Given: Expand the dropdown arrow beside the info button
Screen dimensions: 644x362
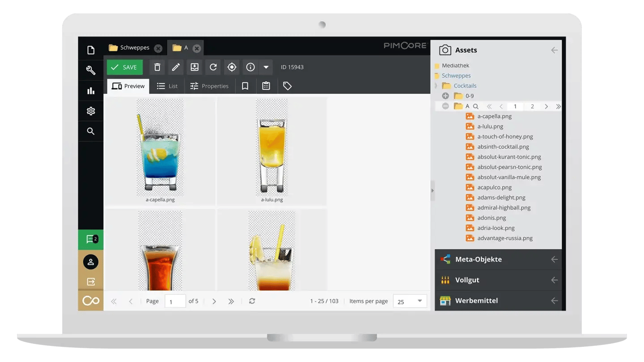Looking at the screenshot, I should pyautogui.click(x=266, y=67).
